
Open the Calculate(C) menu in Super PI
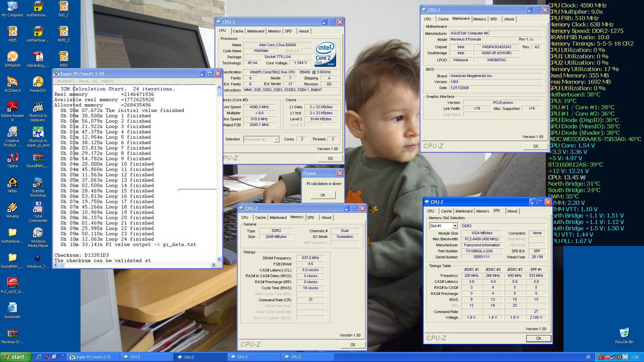coord(65,81)
